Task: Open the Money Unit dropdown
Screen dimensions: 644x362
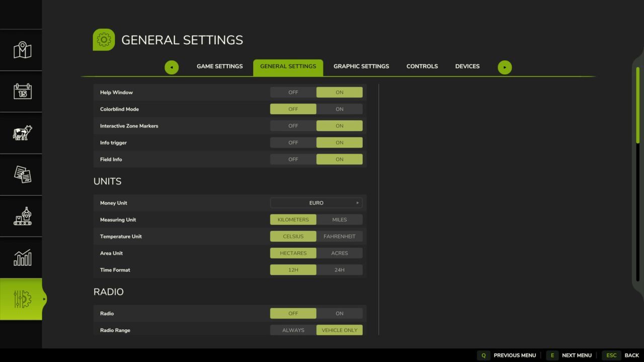Action: point(316,203)
